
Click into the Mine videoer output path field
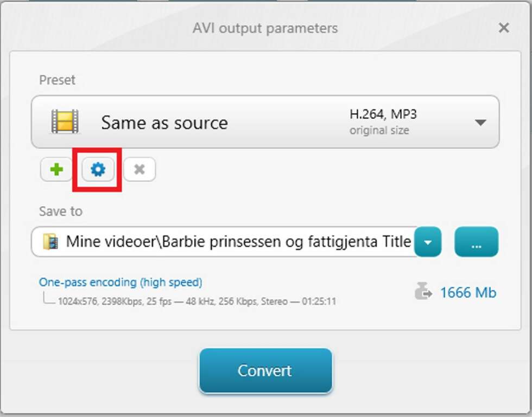[x=224, y=242]
